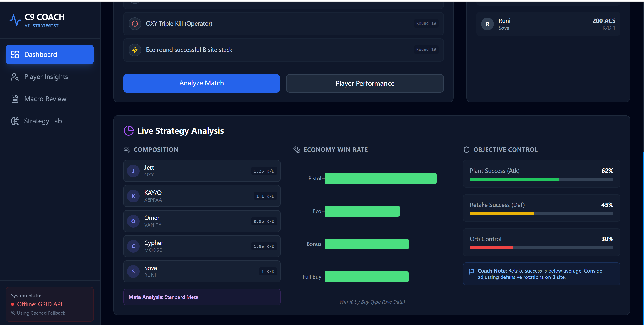Click the Offline GRID API status indicator
The width and height of the screenshot is (644, 325).
point(40,304)
